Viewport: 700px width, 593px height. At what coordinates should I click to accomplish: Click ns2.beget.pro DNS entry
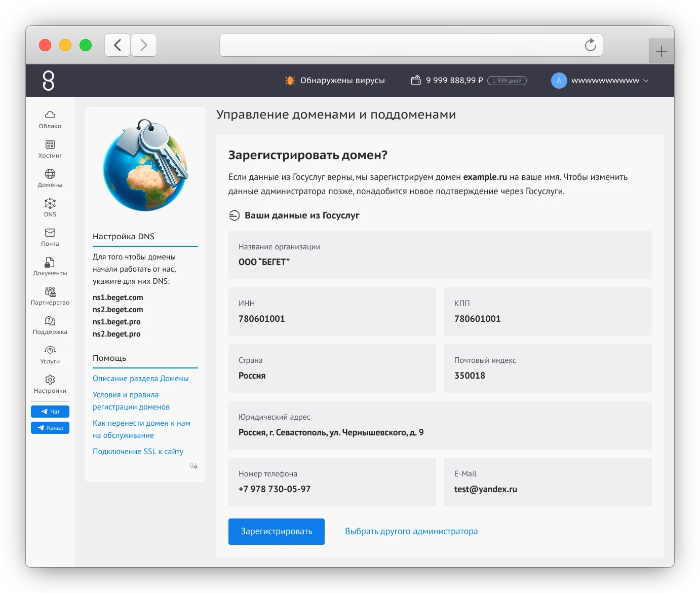(116, 334)
